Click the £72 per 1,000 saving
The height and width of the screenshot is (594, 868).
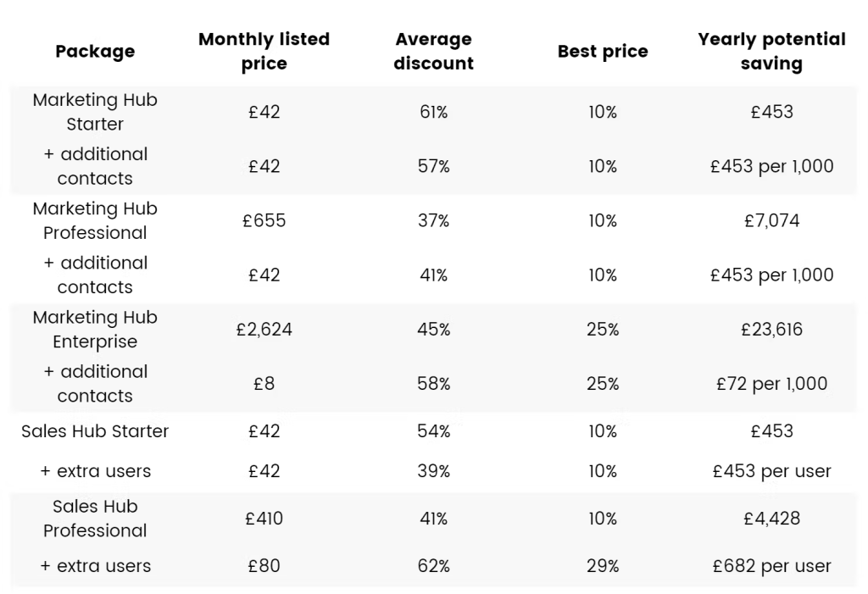coord(771,384)
